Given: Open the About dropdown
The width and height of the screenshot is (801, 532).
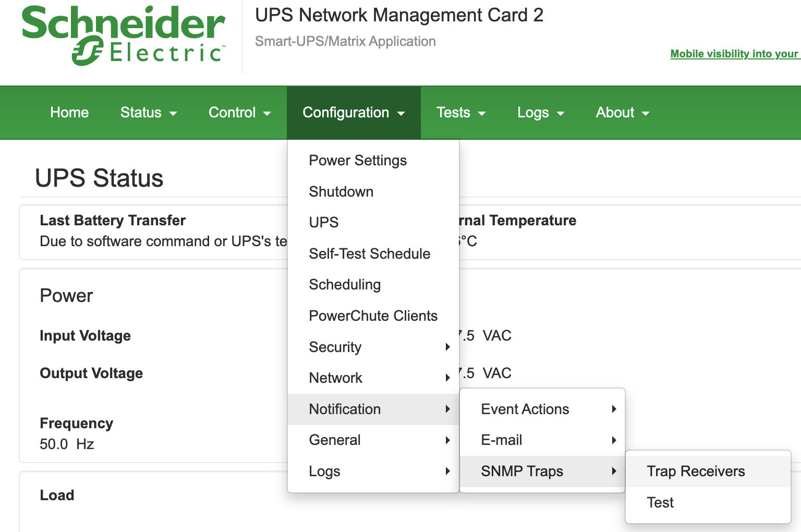Looking at the screenshot, I should point(622,113).
